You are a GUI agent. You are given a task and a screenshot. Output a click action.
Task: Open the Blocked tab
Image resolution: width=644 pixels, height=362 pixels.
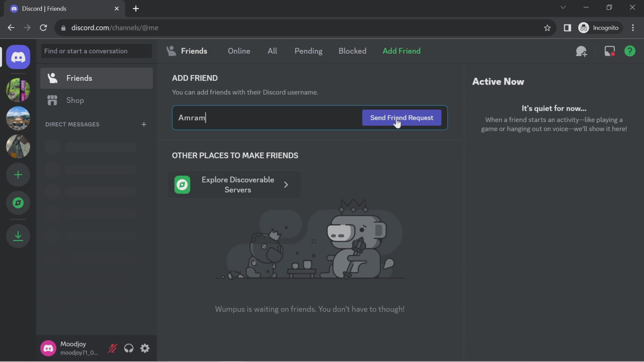352,51
